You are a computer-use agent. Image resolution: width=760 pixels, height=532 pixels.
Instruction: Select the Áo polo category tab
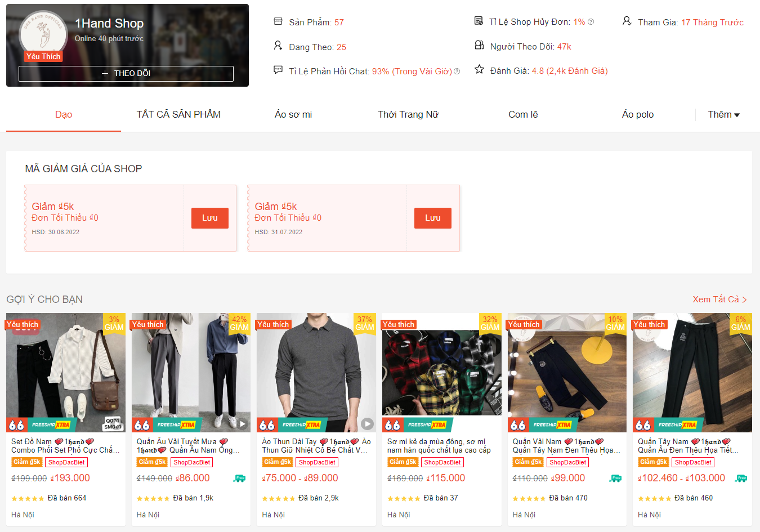click(637, 114)
